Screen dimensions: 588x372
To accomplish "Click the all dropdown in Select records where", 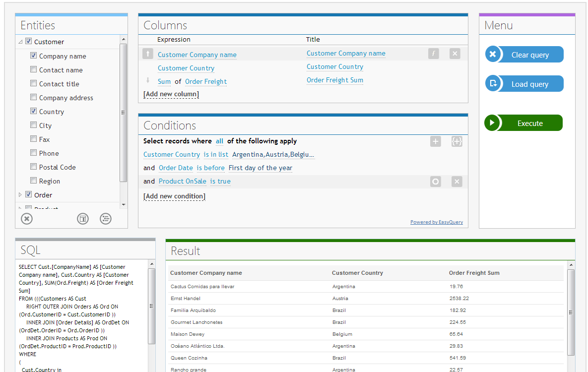I will [219, 141].
